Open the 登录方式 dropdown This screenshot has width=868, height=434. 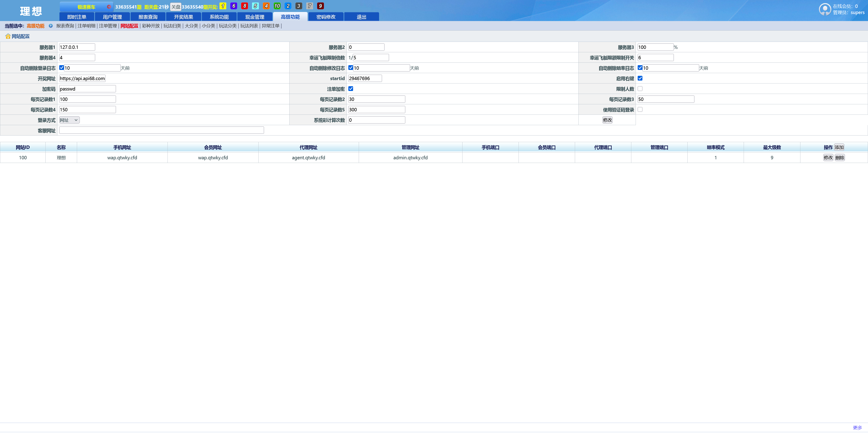point(69,120)
